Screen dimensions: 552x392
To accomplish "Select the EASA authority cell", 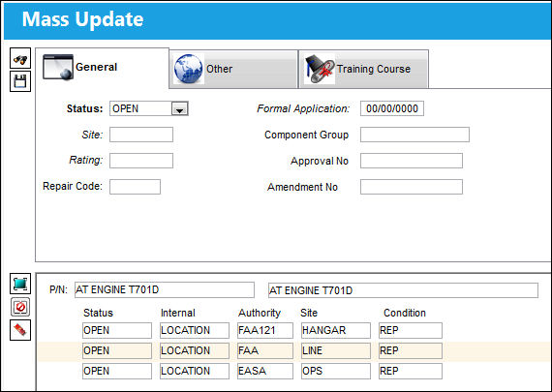I will click(x=265, y=371).
